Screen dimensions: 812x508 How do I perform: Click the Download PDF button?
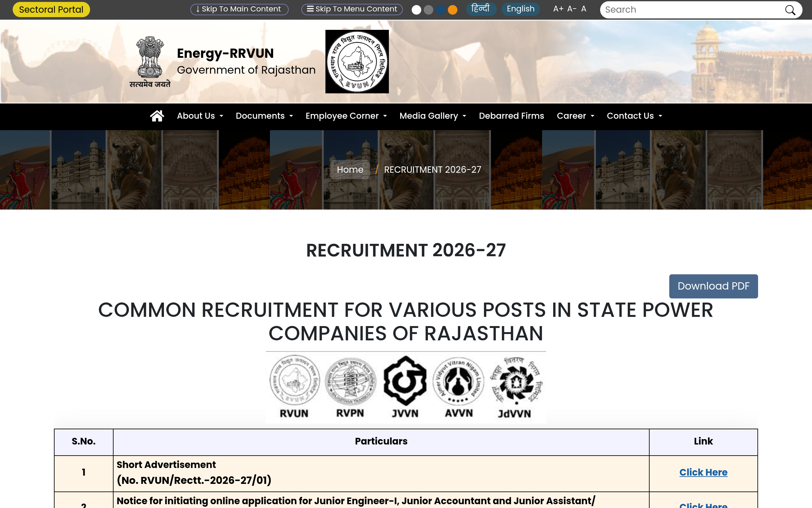713,286
